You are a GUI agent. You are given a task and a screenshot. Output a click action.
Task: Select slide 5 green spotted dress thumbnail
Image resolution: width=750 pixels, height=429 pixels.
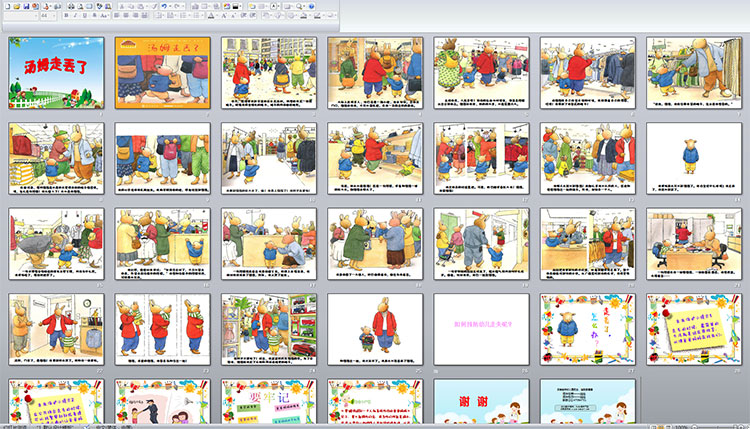[x=481, y=73]
